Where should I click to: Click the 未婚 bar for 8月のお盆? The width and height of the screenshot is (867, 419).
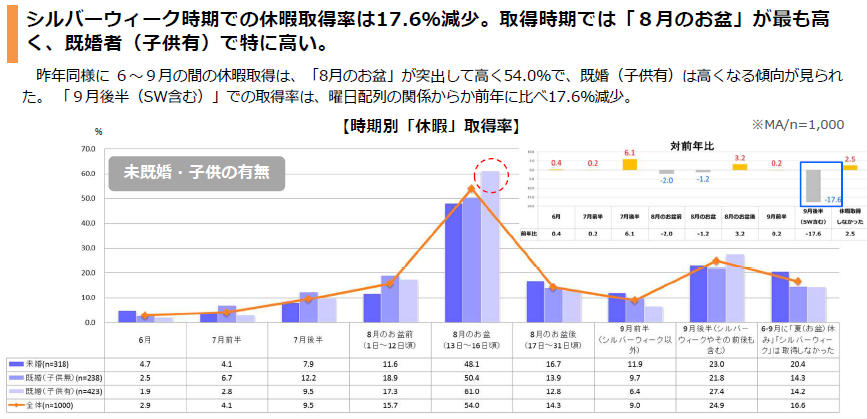pos(453,263)
